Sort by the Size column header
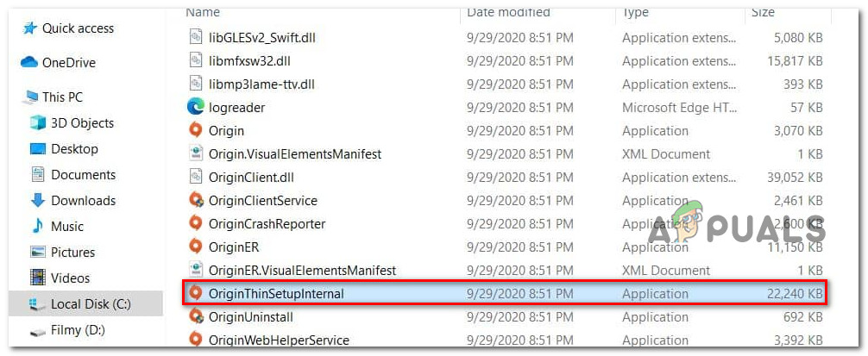The width and height of the screenshot is (868, 356). tap(763, 12)
